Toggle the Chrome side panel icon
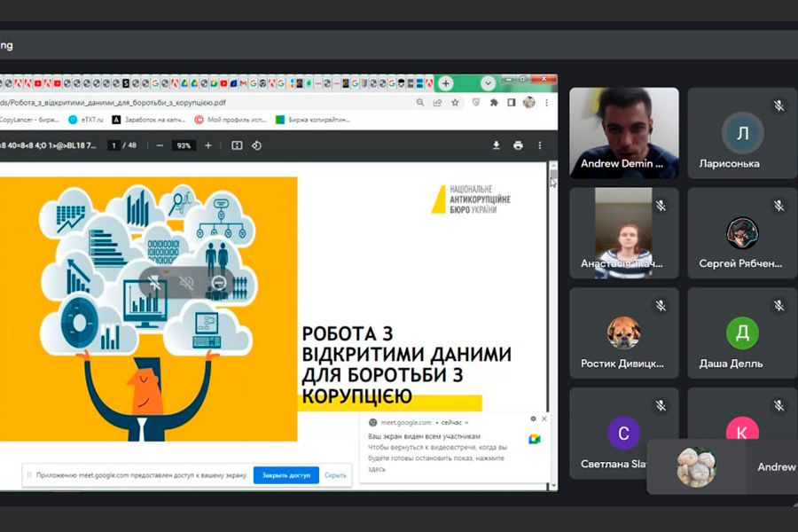The height and width of the screenshot is (532, 798). (512, 102)
